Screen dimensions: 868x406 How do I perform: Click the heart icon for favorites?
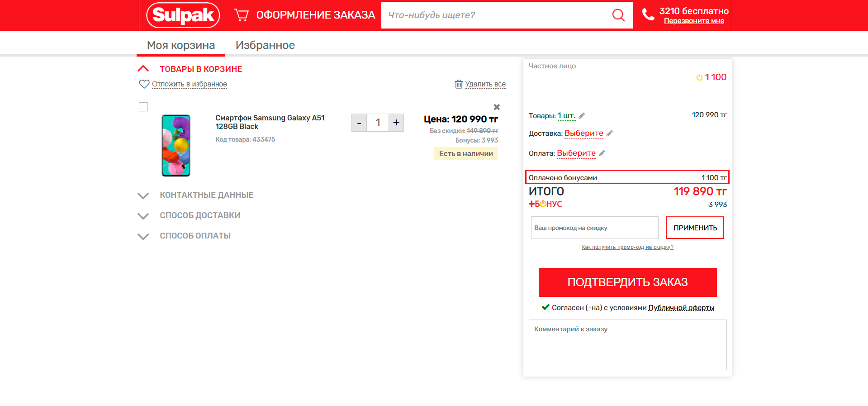(x=144, y=84)
